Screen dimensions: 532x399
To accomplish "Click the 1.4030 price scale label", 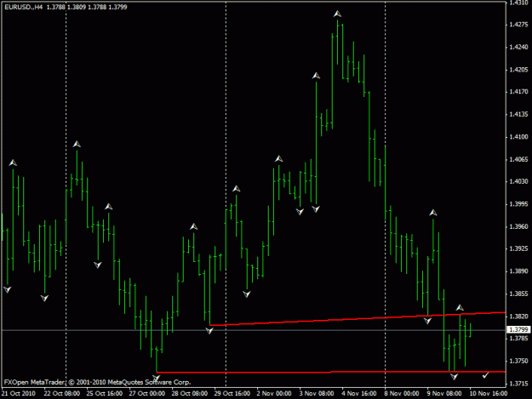I will tap(518, 181).
